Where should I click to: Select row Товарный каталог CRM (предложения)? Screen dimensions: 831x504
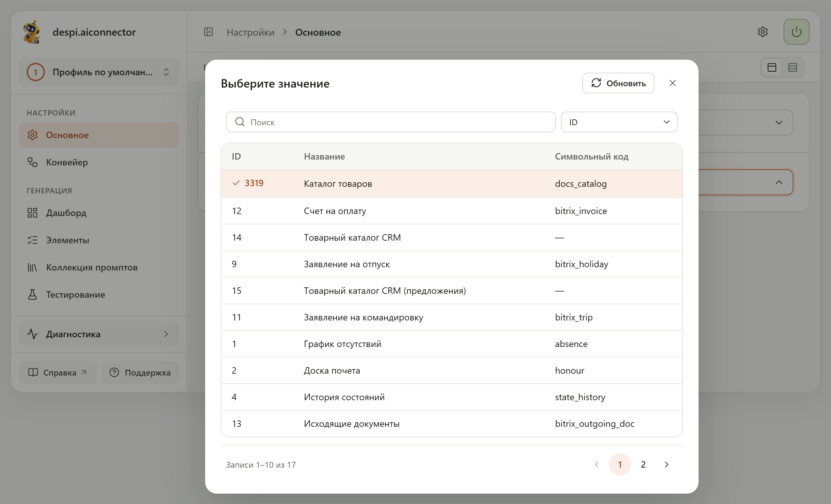(452, 291)
